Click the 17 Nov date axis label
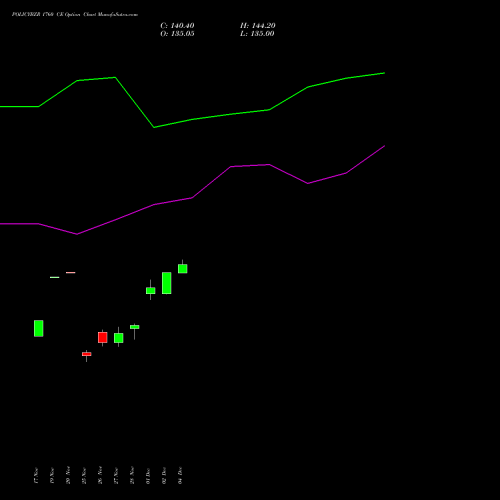 (36, 476)
